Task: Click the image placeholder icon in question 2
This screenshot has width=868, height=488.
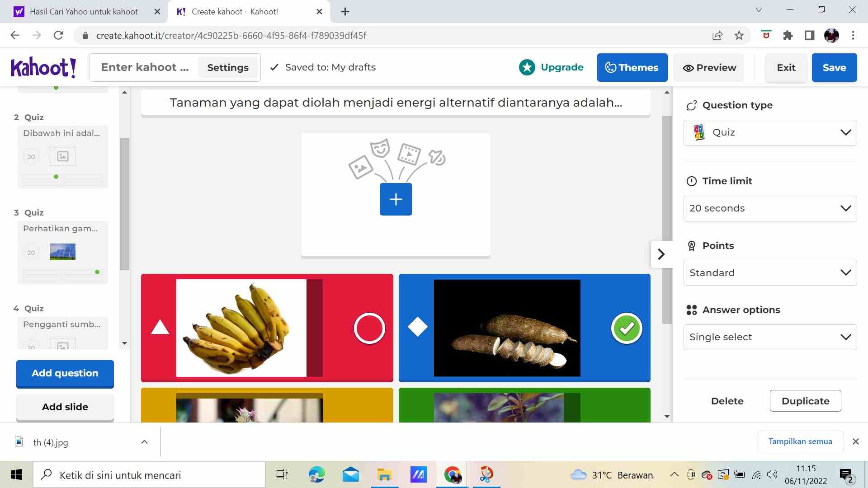Action: 63,156
